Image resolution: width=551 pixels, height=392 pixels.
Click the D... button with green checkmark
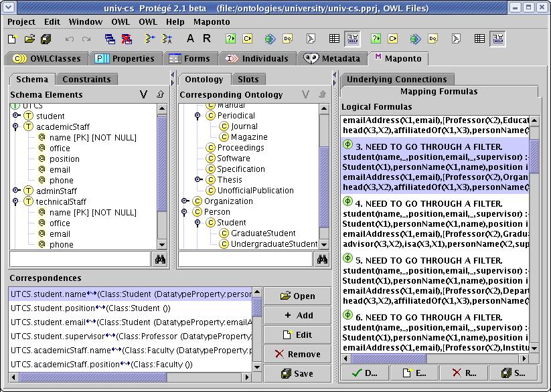click(x=364, y=373)
